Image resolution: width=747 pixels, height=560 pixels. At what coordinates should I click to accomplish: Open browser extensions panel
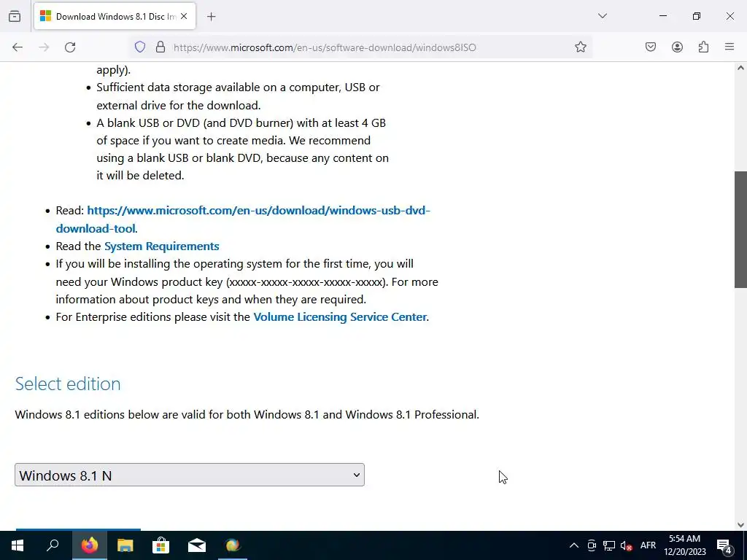click(704, 47)
